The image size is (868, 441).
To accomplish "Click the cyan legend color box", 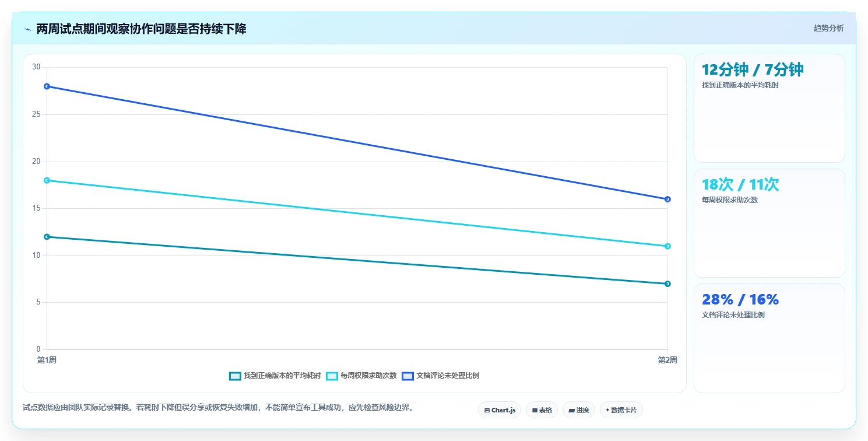I will coord(332,376).
